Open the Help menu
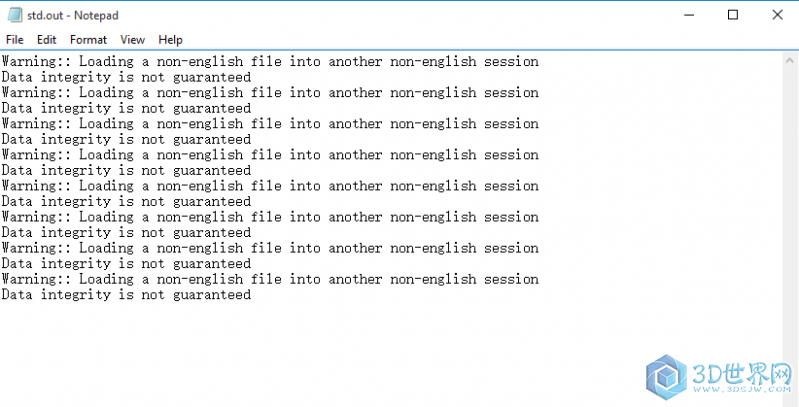The height and width of the screenshot is (407, 799). coord(170,40)
